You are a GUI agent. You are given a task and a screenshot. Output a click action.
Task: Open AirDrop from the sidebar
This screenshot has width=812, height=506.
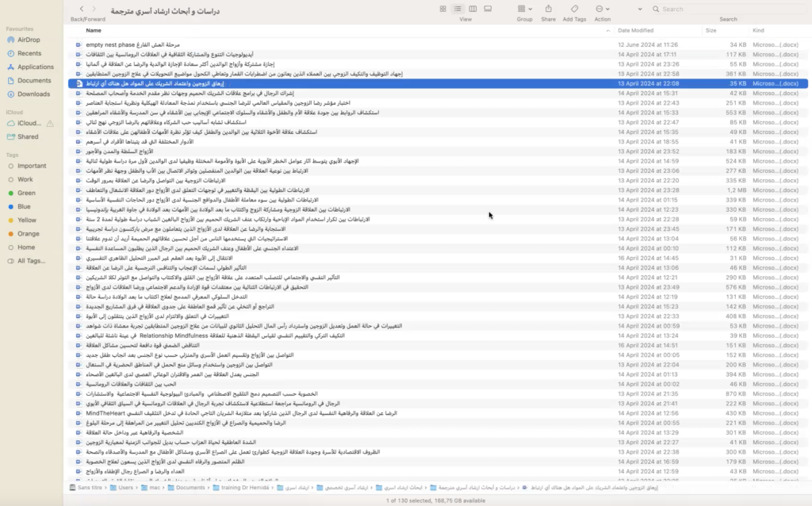tap(30, 40)
